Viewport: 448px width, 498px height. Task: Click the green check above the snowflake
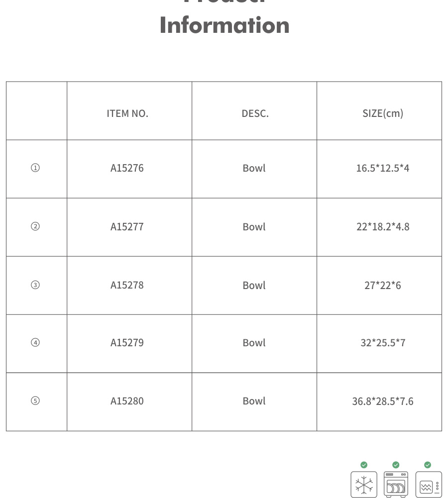[x=364, y=465]
